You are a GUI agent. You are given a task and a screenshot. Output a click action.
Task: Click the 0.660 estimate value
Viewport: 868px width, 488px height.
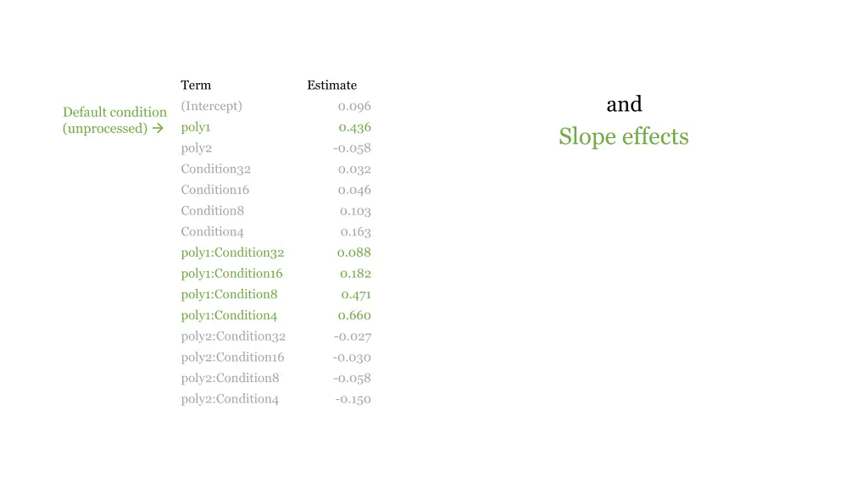[x=354, y=315]
